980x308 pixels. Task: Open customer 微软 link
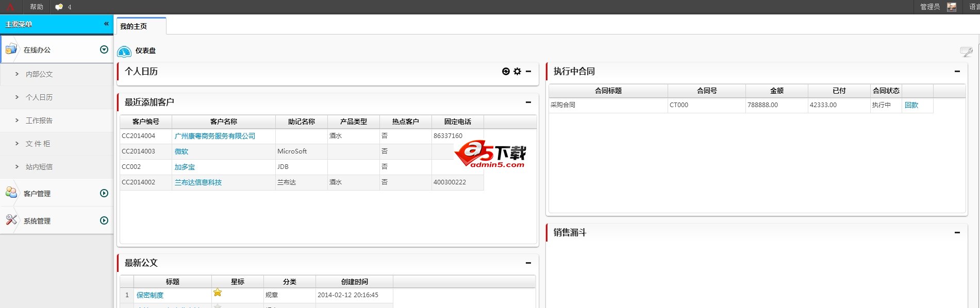pyautogui.click(x=181, y=152)
